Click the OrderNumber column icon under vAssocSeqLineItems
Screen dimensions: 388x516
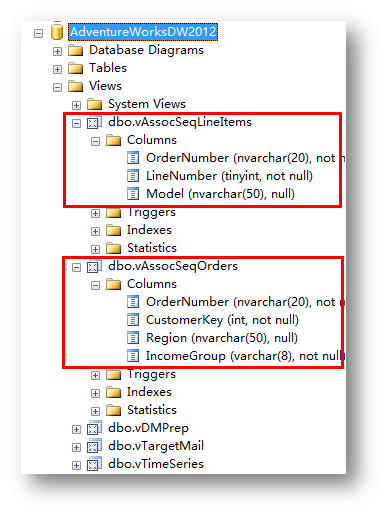133,158
